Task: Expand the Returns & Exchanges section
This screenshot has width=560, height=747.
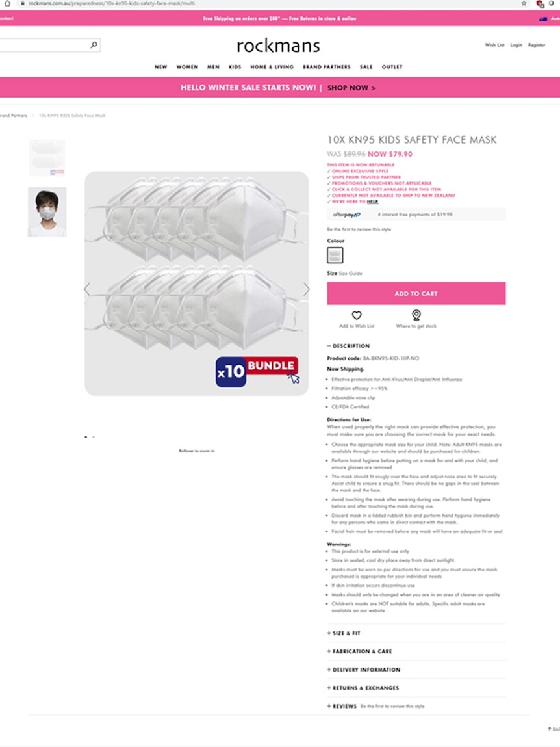Action: click(x=363, y=688)
